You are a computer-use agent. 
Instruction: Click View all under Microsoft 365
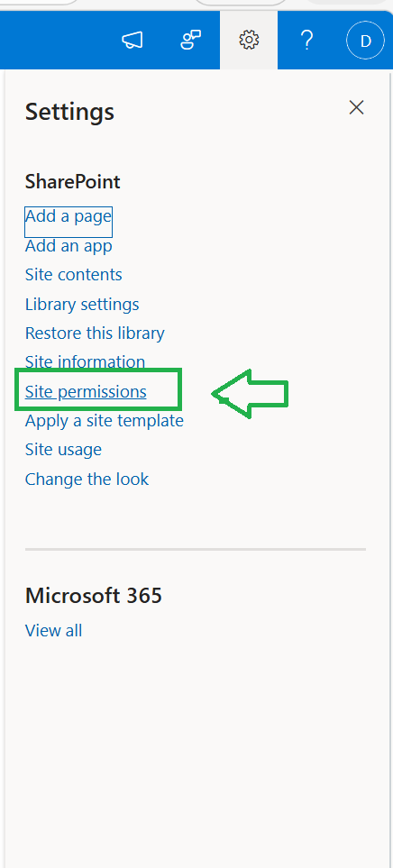(x=54, y=631)
